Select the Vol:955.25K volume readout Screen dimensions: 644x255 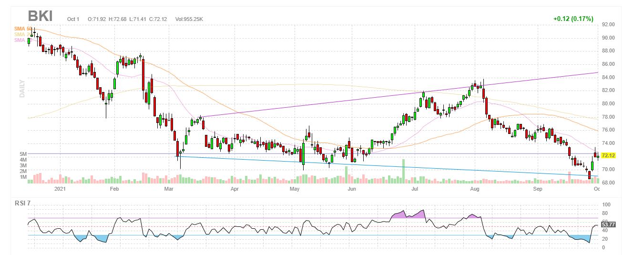189,20
